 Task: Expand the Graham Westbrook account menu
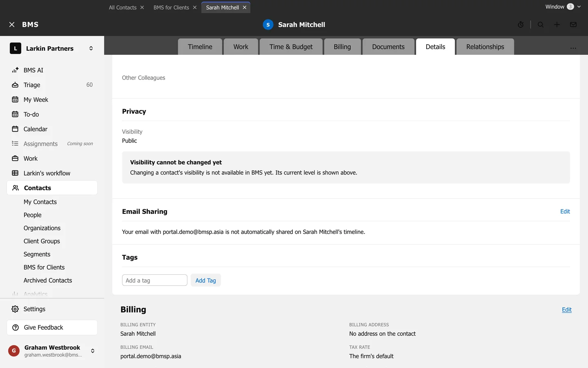(93, 351)
